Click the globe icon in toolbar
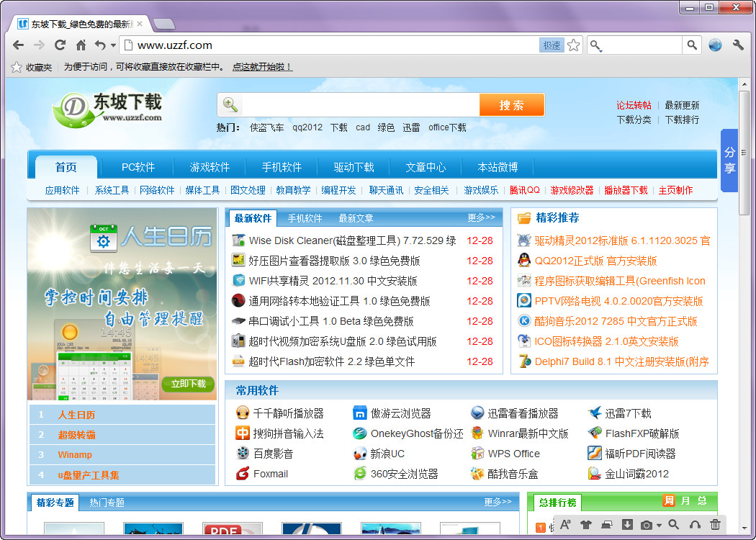Viewport: 756px width, 540px height. (715, 45)
